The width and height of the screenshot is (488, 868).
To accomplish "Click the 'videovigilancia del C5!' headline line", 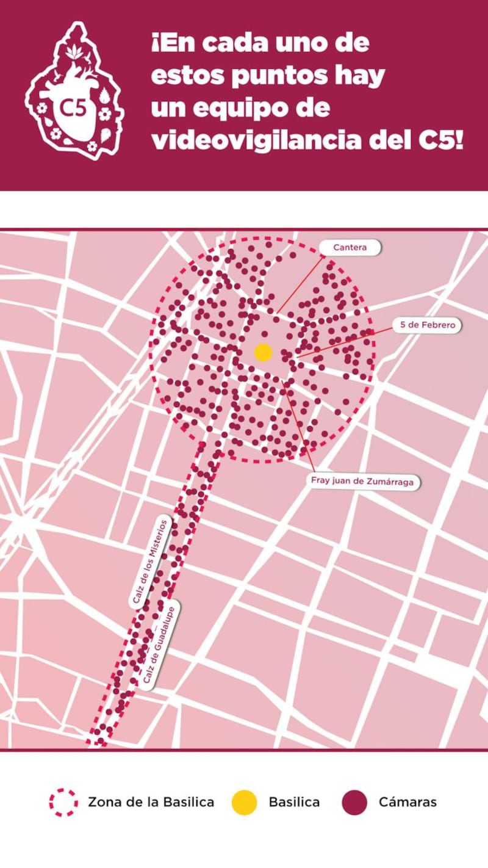I will point(307,140).
